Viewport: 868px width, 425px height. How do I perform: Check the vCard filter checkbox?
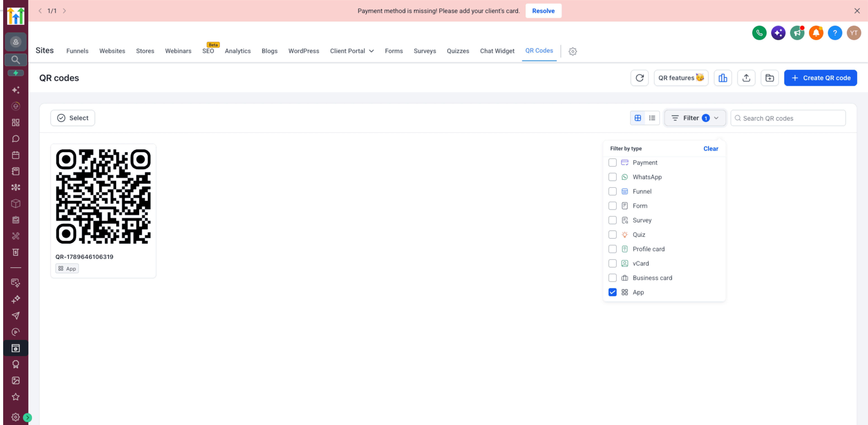[612, 263]
